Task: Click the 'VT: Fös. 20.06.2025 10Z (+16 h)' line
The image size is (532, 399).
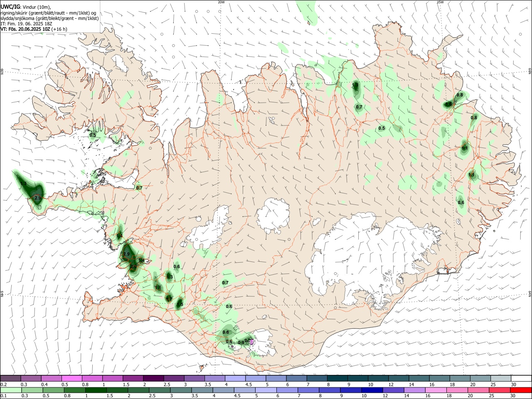Action: click(x=34, y=29)
